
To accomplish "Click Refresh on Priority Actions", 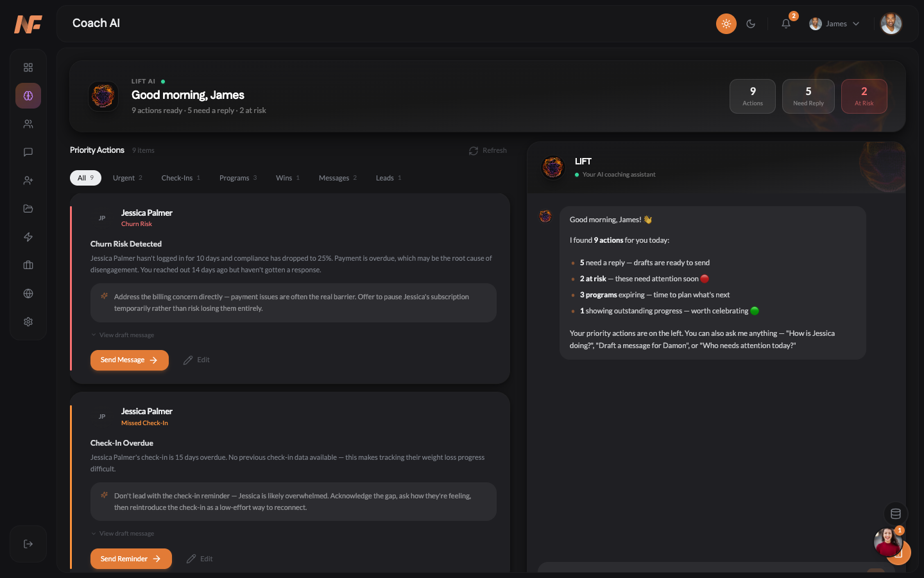I will coord(488,150).
